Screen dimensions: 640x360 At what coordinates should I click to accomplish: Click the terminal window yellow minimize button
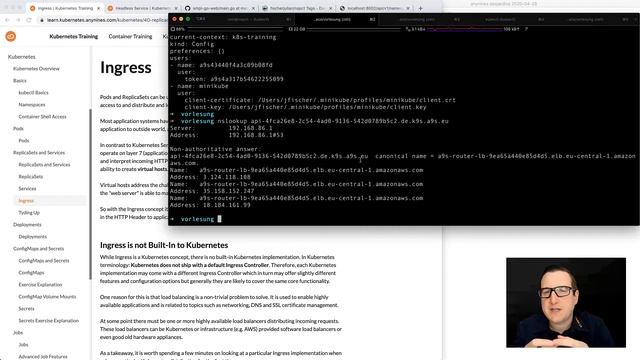[181, 19]
